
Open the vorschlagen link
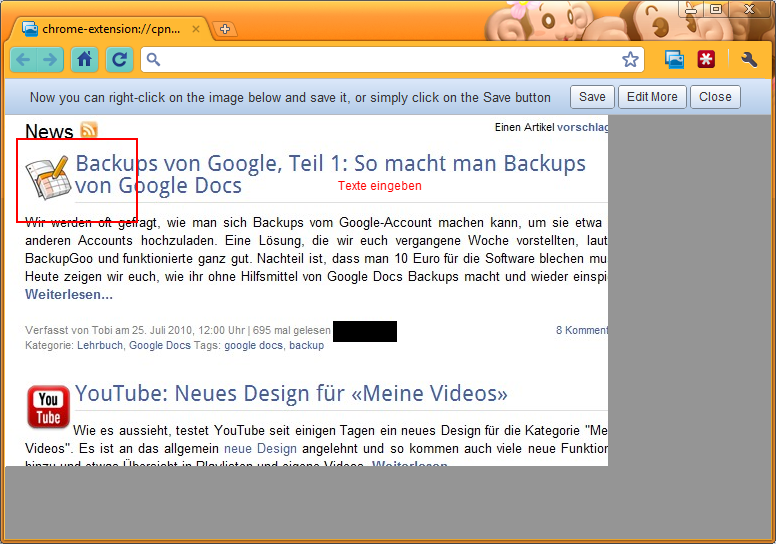click(x=582, y=127)
